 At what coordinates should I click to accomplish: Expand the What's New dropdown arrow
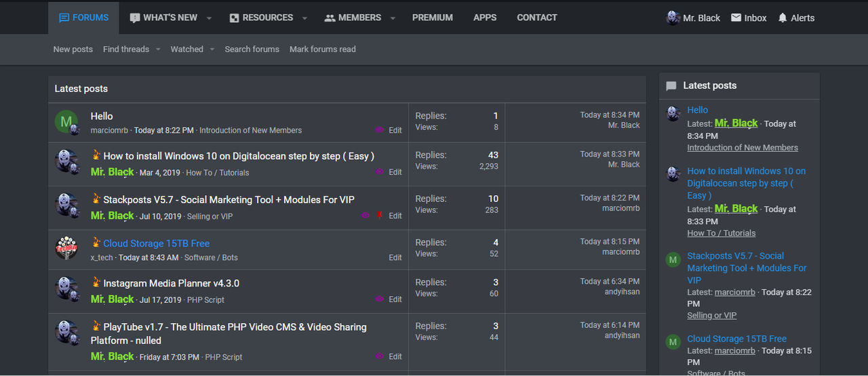tap(209, 18)
